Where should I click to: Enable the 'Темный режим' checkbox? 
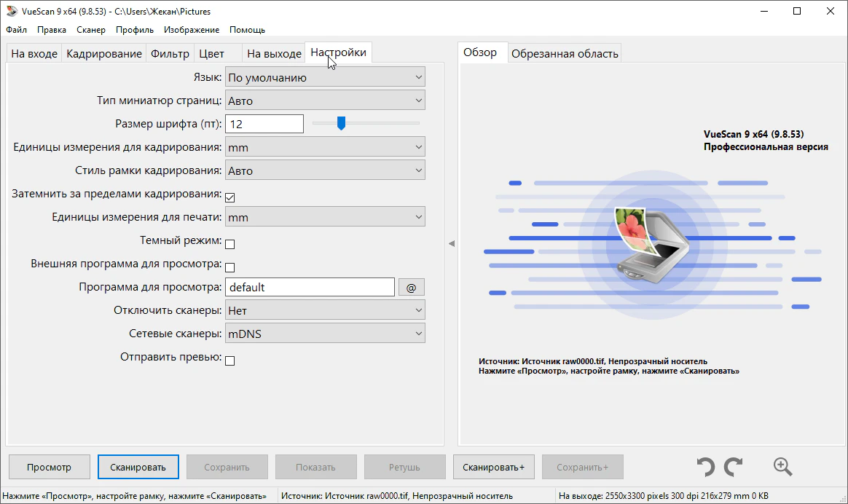(x=230, y=244)
